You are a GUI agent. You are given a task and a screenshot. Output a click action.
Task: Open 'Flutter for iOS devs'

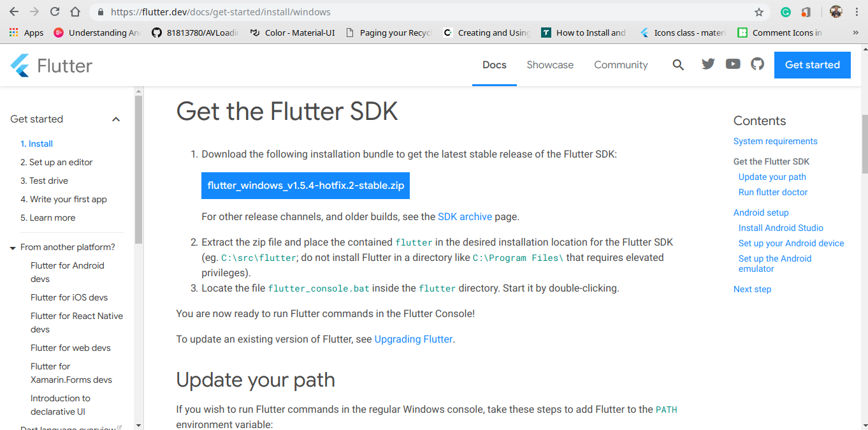pyautogui.click(x=69, y=297)
